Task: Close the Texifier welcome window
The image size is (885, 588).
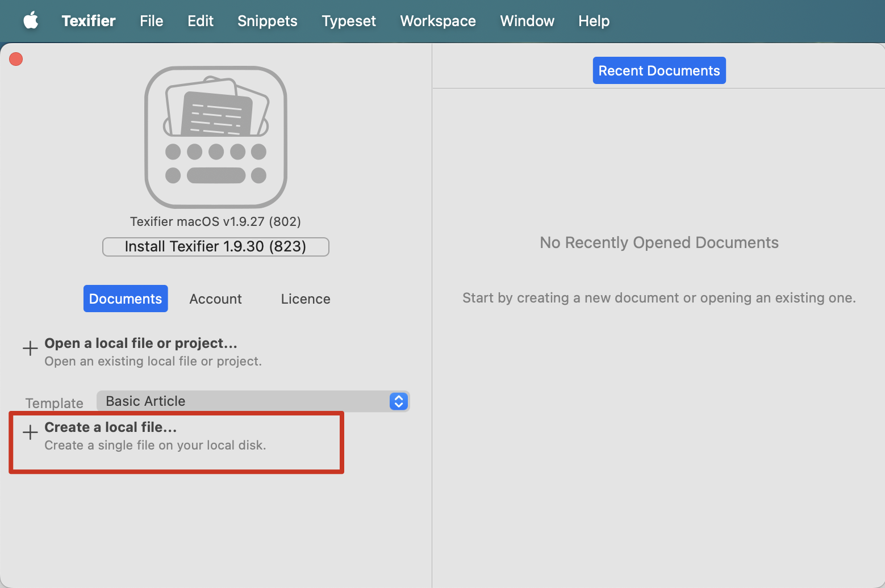Action: click(x=16, y=59)
